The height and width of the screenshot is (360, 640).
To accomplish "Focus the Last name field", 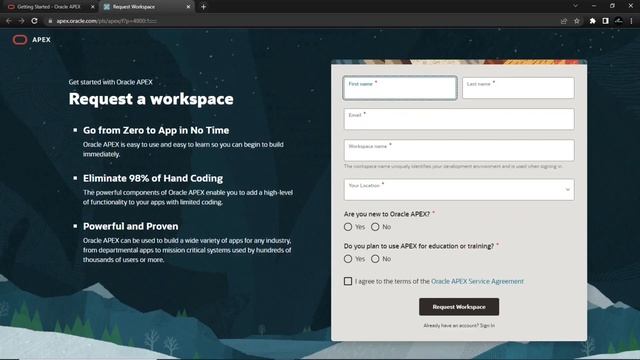I will click(518, 88).
